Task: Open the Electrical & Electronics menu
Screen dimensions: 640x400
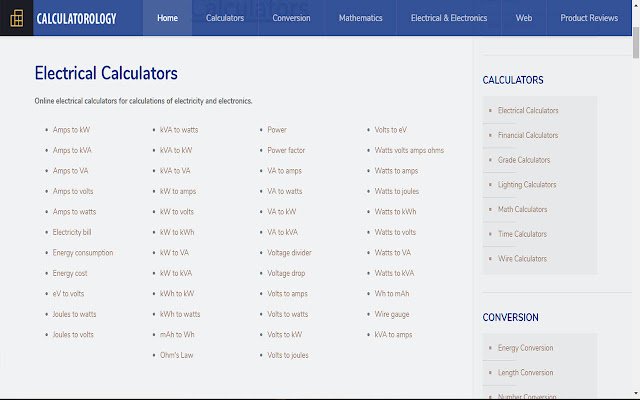Action: [x=449, y=18]
